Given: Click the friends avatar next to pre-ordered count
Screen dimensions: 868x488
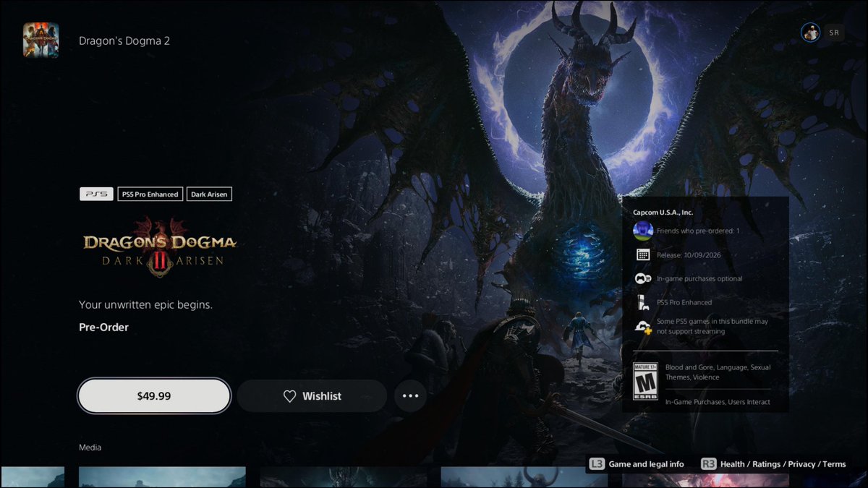Looking at the screenshot, I should [x=643, y=231].
